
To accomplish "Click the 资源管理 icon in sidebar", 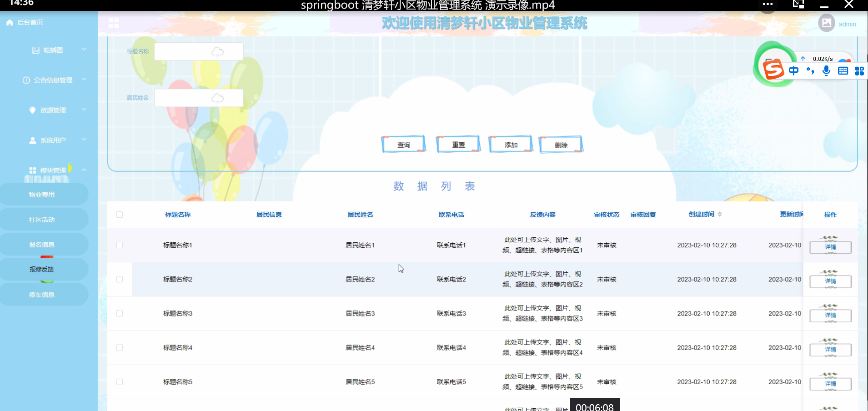I will coord(32,110).
